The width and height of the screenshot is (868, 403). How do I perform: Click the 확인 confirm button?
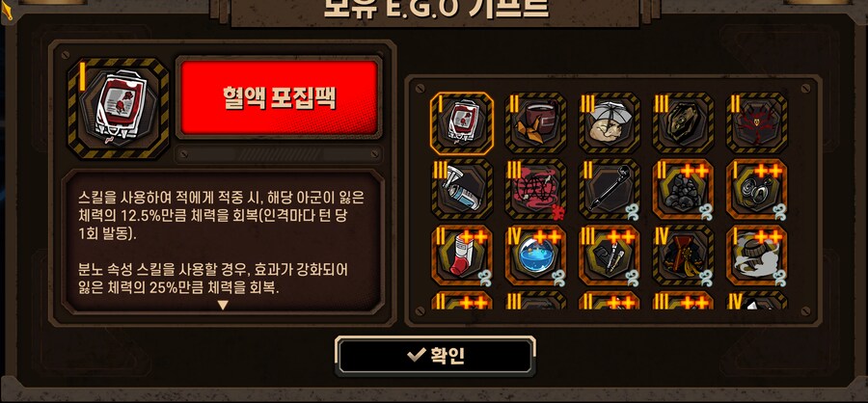coord(435,356)
